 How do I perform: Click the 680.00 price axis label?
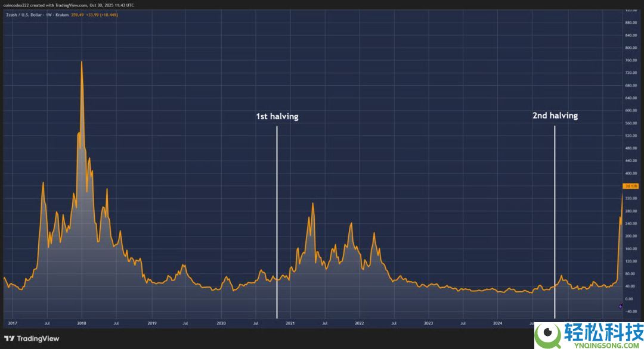click(x=630, y=85)
